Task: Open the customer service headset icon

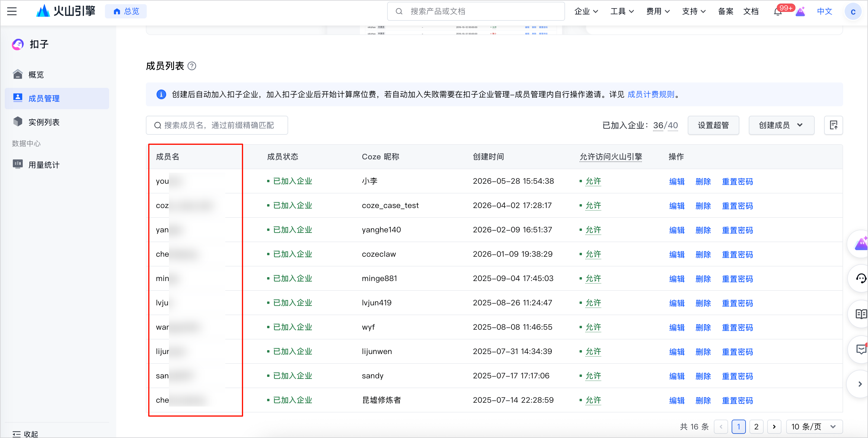Action: coord(861,278)
